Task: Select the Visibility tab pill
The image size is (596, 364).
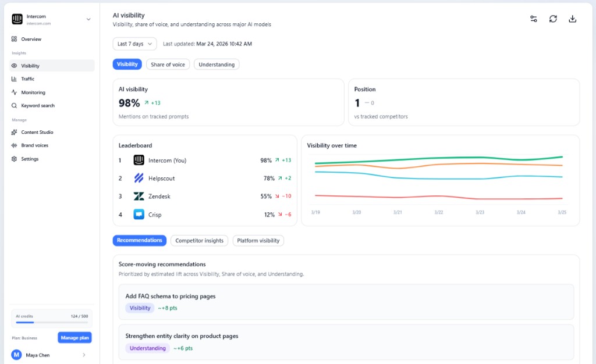Action: [127, 64]
